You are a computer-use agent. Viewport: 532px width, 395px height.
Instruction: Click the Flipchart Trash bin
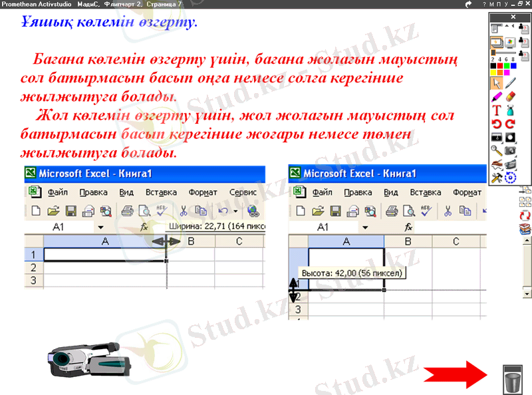click(x=513, y=380)
